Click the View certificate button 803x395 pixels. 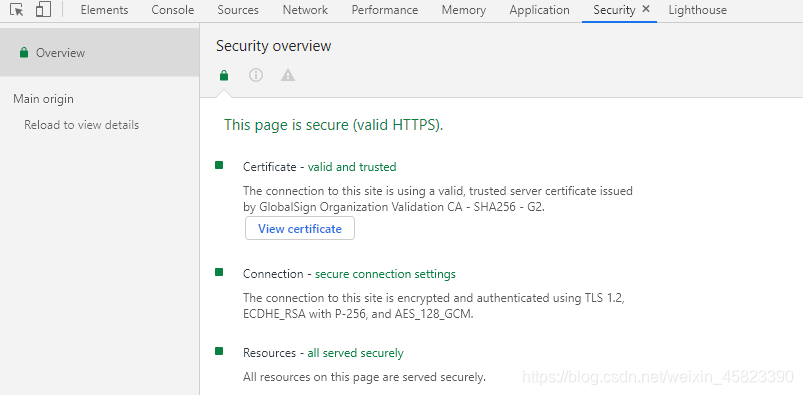pyautogui.click(x=300, y=228)
